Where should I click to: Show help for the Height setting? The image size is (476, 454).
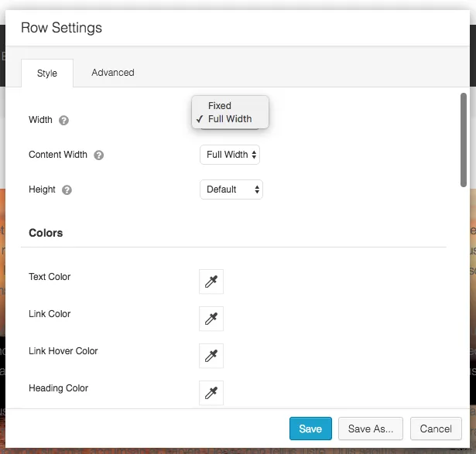[67, 190]
